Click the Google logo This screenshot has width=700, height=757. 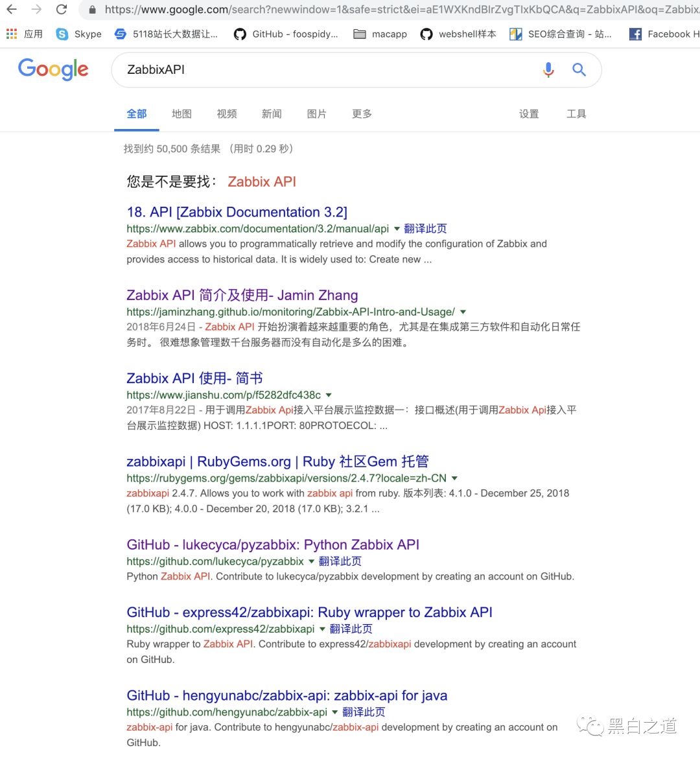click(x=53, y=69)
